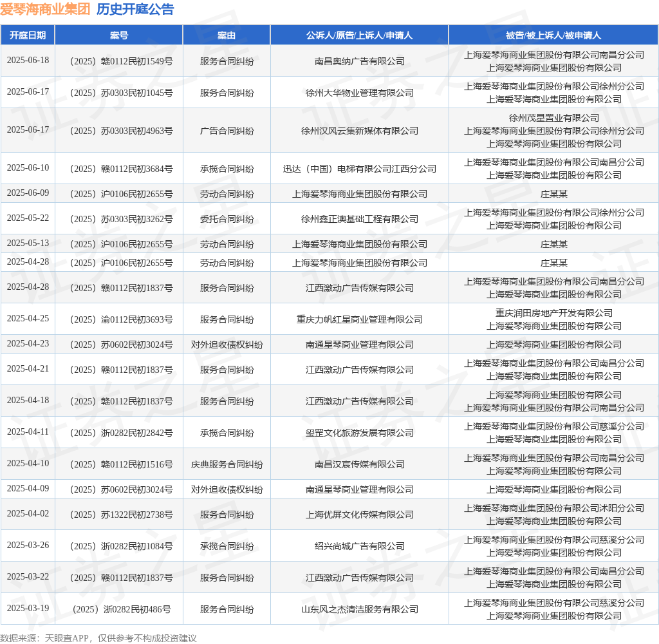Image resolution: width=659 pixels, height=644 pixels.
Task: Open the 爱琴海商业集团 title link
Action: [45, 9]
